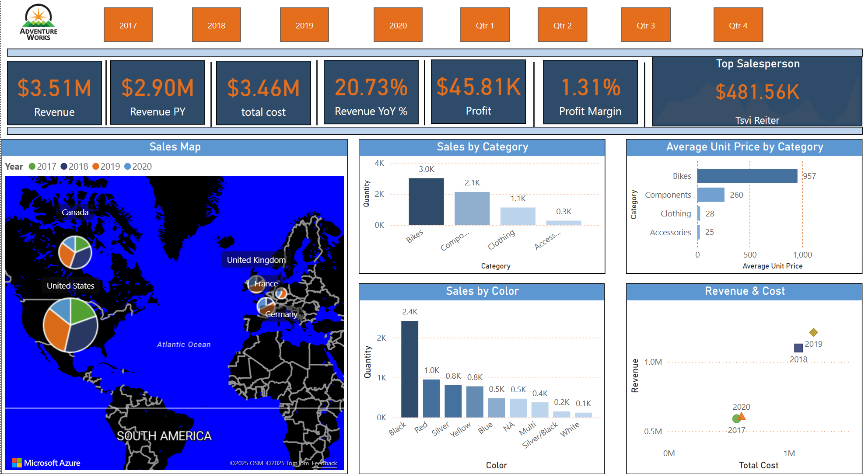
Task: Filter dashboard by 2019
Action: pos(304,25)
